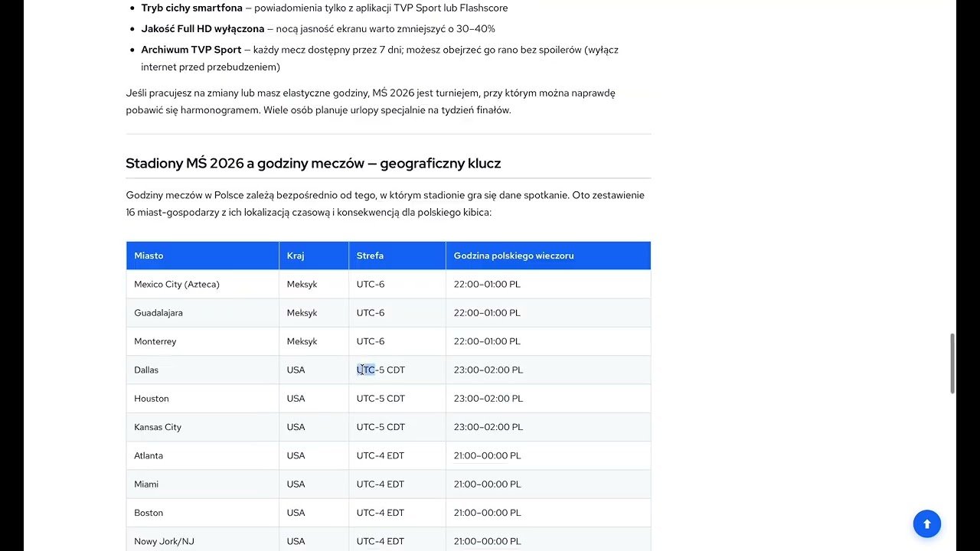Image resolution: width=980 pixels, height=551 pixels.
Task: Click 'USA' in the Atlanta row
Action: (x=296, y=455)
